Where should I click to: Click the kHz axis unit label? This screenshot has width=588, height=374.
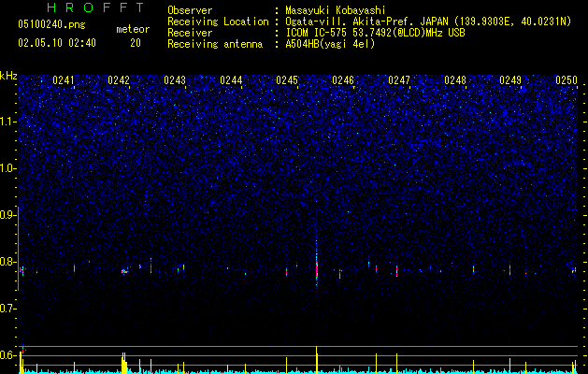coord(8,76)
